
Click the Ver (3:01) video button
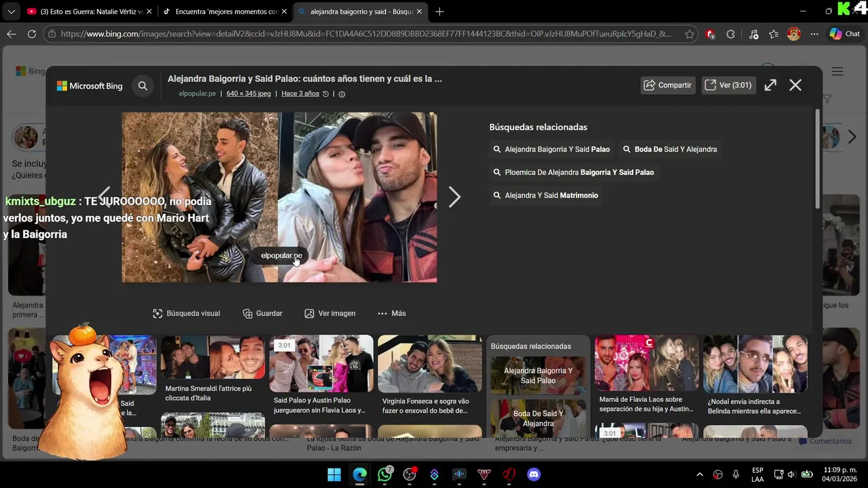pos(728,85)
